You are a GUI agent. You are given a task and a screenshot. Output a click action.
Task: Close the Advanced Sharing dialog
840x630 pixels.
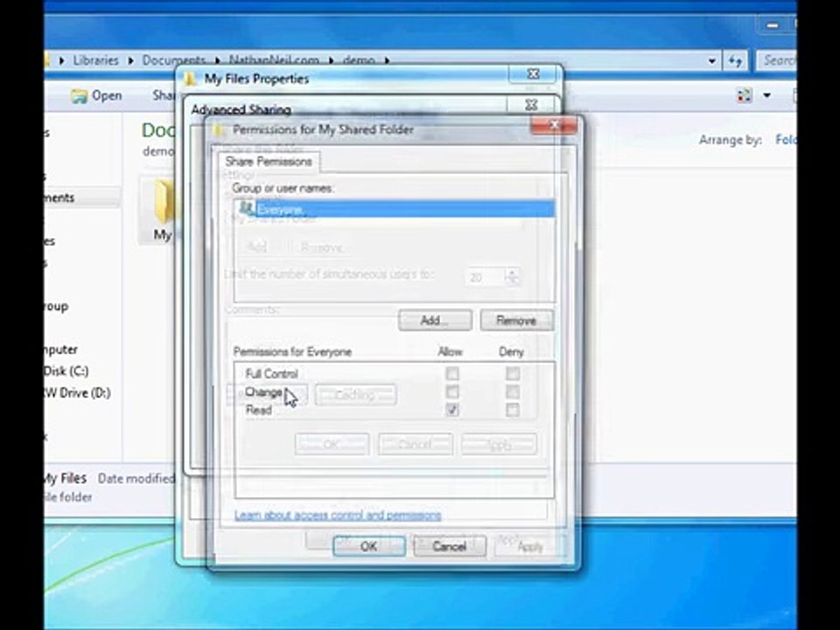(531, 106)
